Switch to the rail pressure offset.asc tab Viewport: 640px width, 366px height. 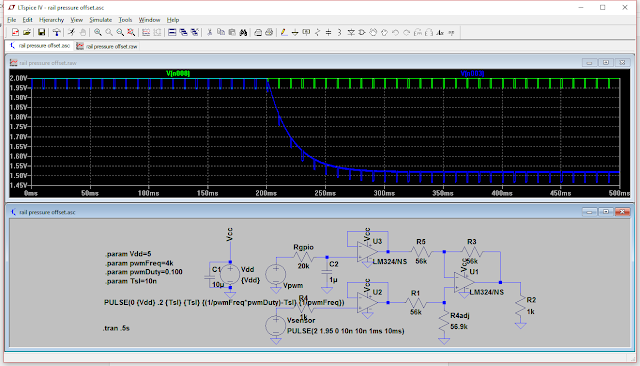(x=40, y=46)
